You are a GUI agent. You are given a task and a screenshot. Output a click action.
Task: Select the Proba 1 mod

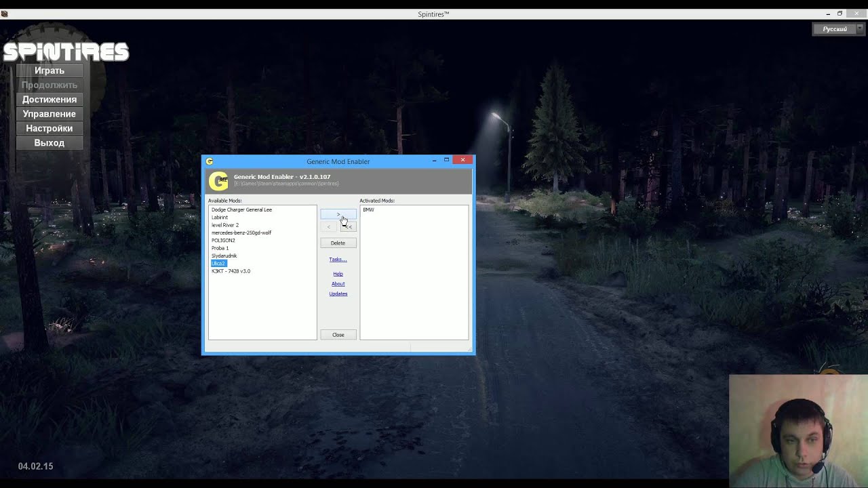point(220,248)
